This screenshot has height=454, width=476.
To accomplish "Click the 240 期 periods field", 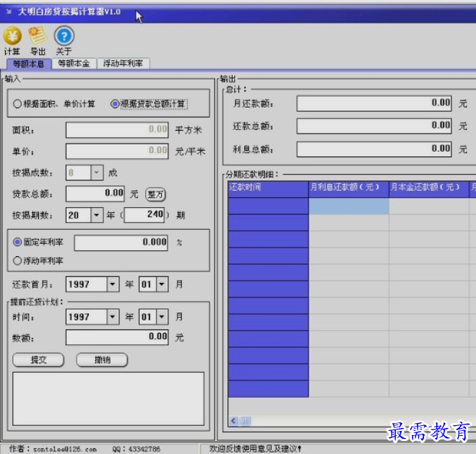I will (144, 214).
